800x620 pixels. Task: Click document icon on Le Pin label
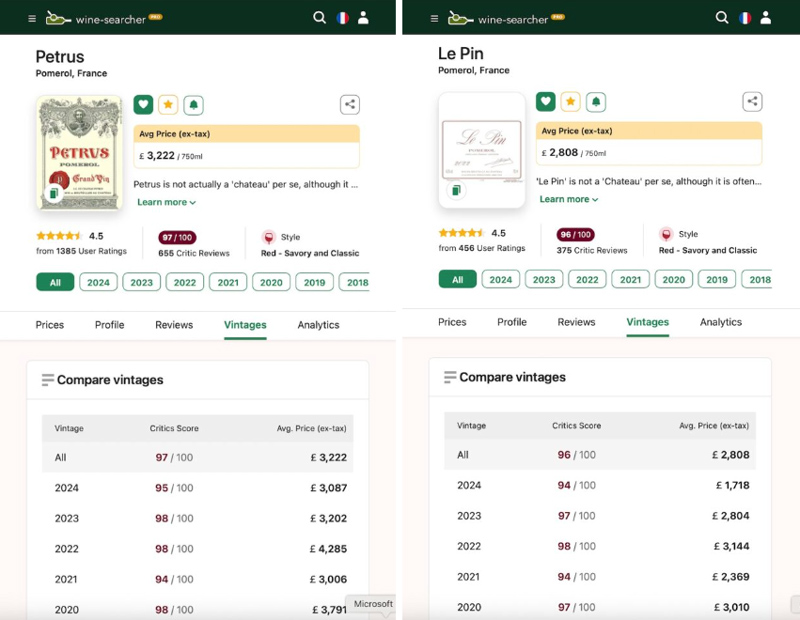point(457,190)
